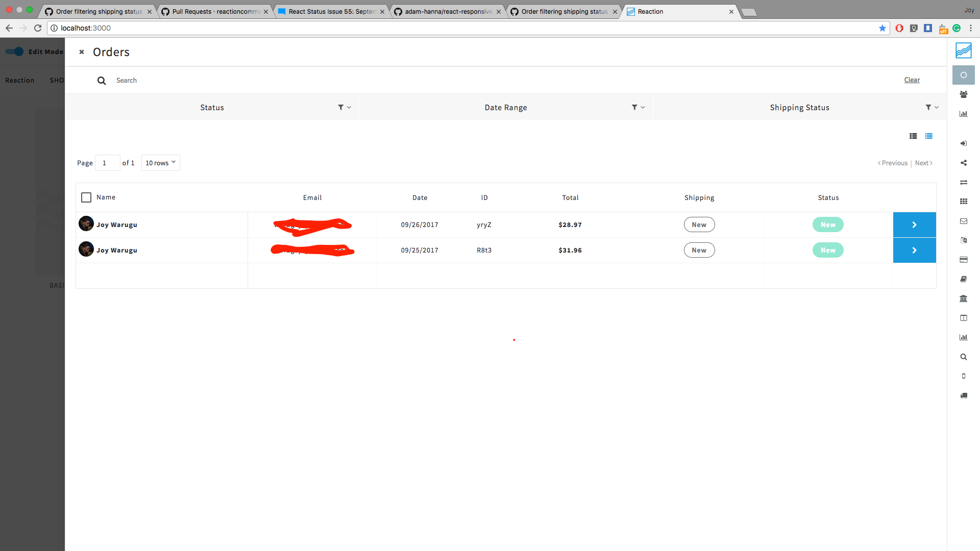This screenshot has width=980, height=551.
Task: Sort by the Total column header
Action: (570, 197)
